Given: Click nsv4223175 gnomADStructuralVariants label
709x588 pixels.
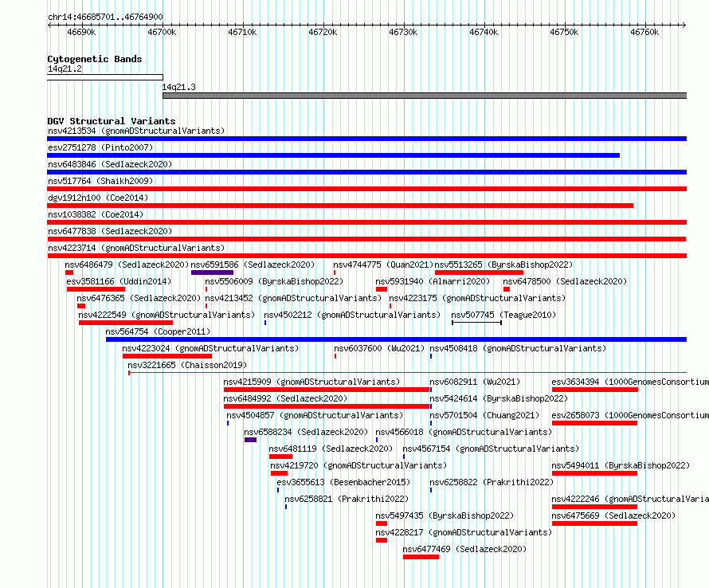Looking at the screenshot, I should pyautogui.click(x=477, y=298).
